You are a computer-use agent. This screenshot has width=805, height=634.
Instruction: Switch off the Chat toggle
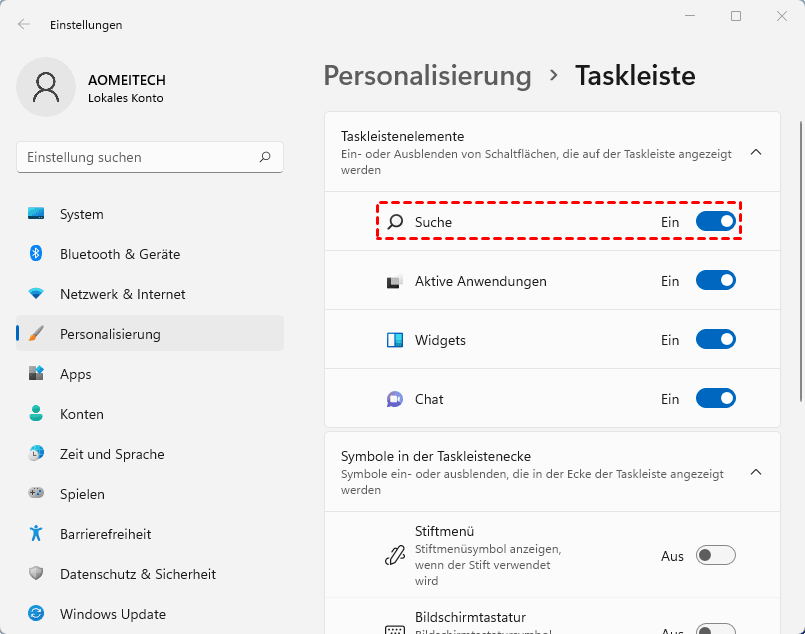tap(715, 399)
